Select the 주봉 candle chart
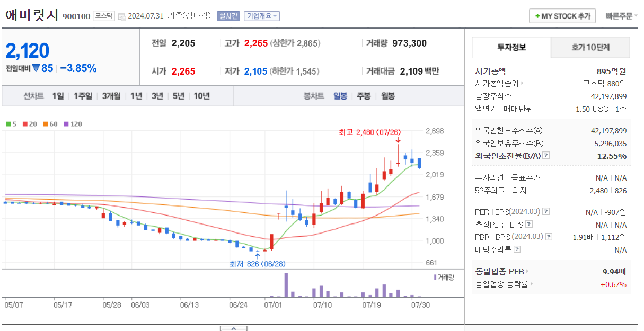The width and height of the screenshot is (644, 331). click(x=364, y=96)
